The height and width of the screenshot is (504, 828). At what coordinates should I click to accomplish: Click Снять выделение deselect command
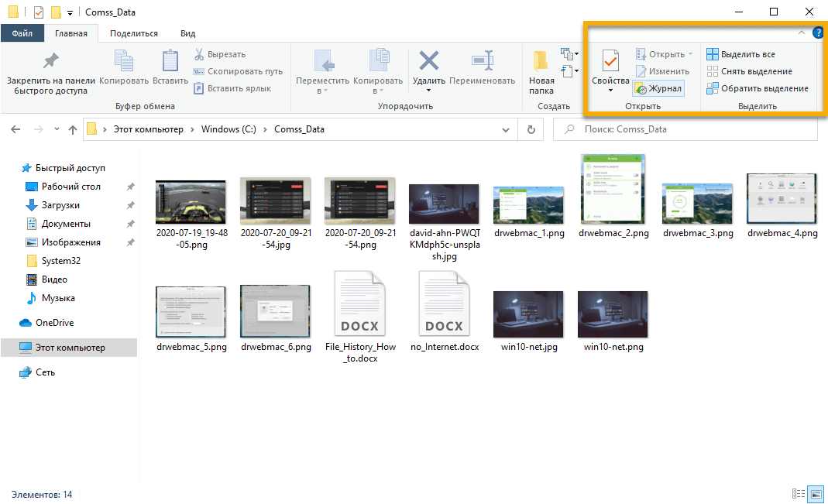pyautogui.click(x=749, y=71)
